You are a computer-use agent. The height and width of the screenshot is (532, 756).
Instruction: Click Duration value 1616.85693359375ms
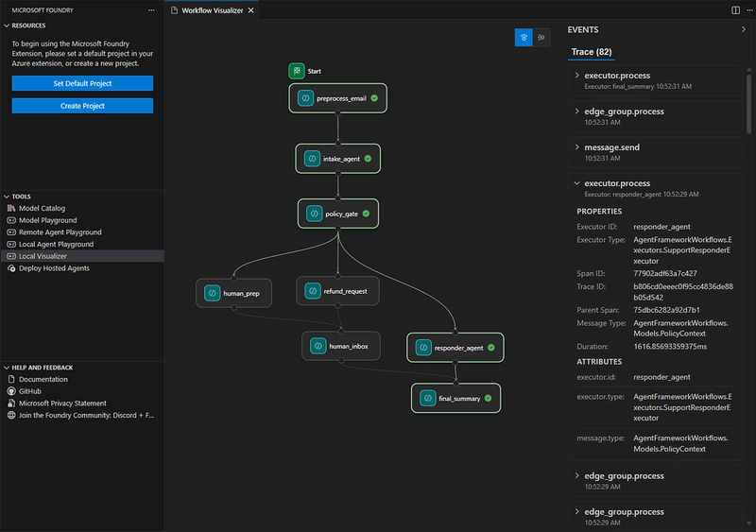[x=670, y=347]
